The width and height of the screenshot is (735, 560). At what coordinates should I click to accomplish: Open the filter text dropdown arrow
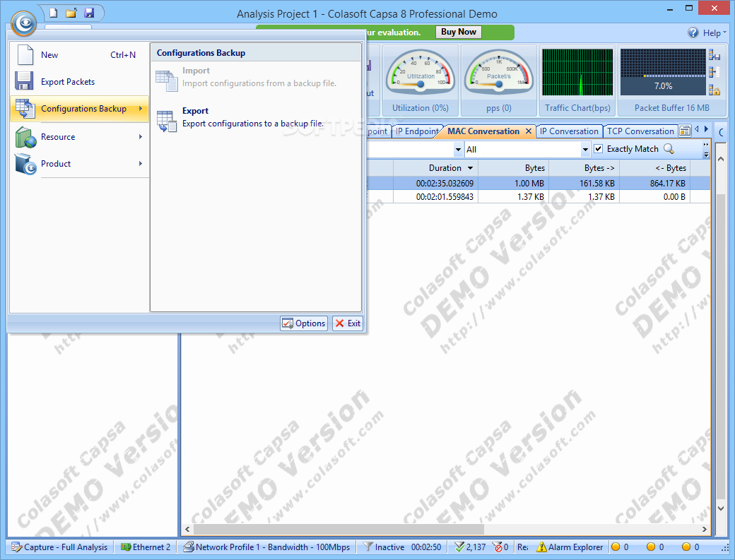[x=458, y=150]
